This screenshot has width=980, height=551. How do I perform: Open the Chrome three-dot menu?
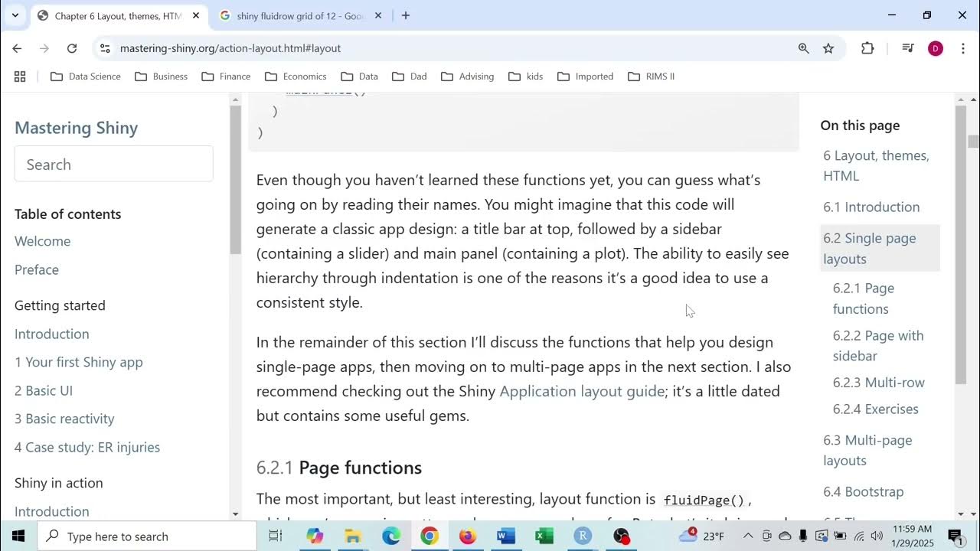[962, 48]
